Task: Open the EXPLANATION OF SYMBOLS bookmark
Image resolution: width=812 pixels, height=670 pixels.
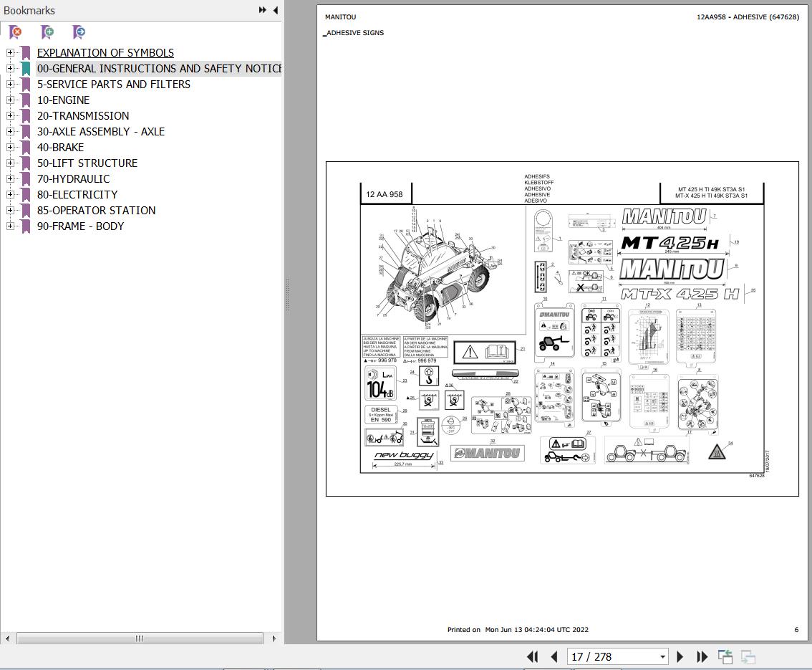Action: pyautogui.click(x=106, y=53)
